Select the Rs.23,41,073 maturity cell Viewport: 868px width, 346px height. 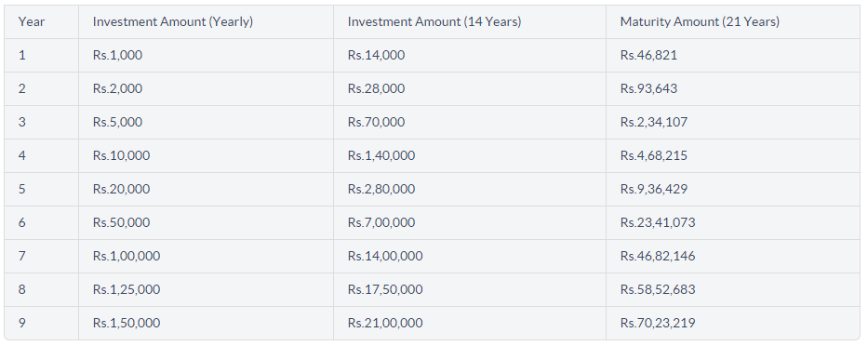click(x=658, y=222)
